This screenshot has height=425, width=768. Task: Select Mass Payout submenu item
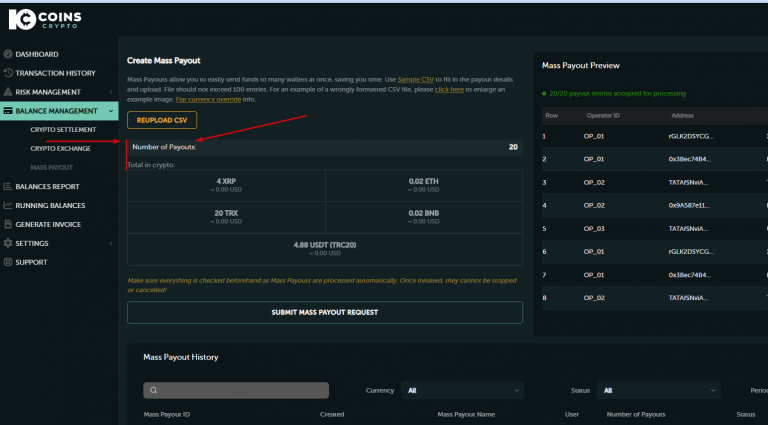pyautogui.click(x=51, y=167)
